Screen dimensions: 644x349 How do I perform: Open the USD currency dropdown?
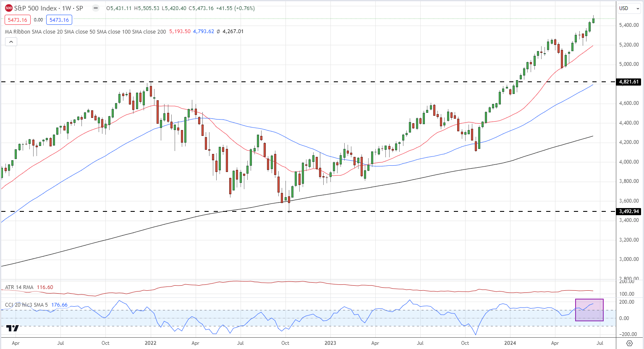(x=629, y=8)
